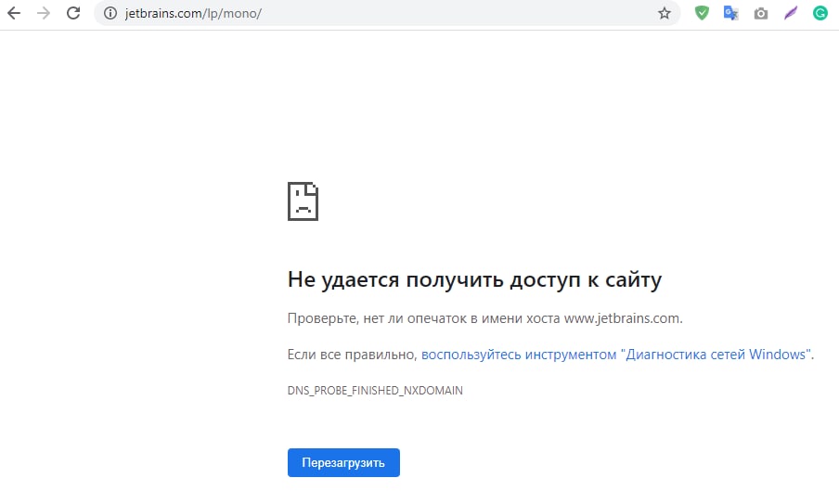This screenshot has width=839, height=504.
Task: Open the purple feather extension icon
Action: pyautogui.click(x=791, y=13)
